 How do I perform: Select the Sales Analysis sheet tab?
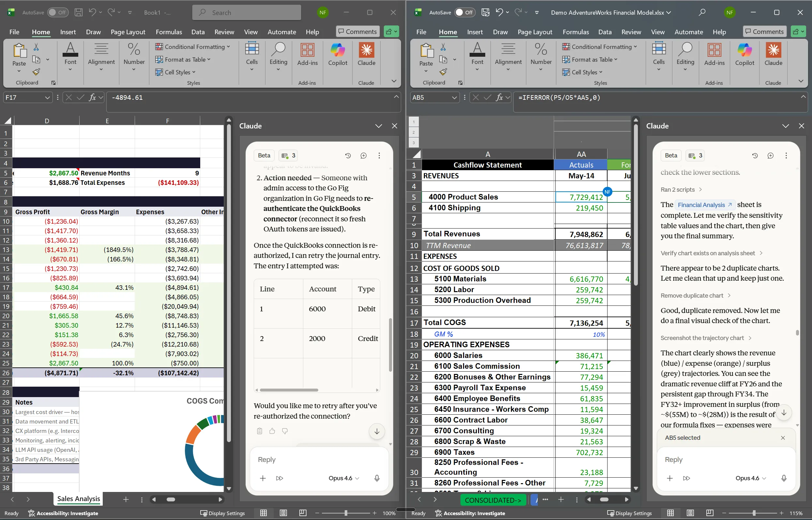click(x=78, y=499)
